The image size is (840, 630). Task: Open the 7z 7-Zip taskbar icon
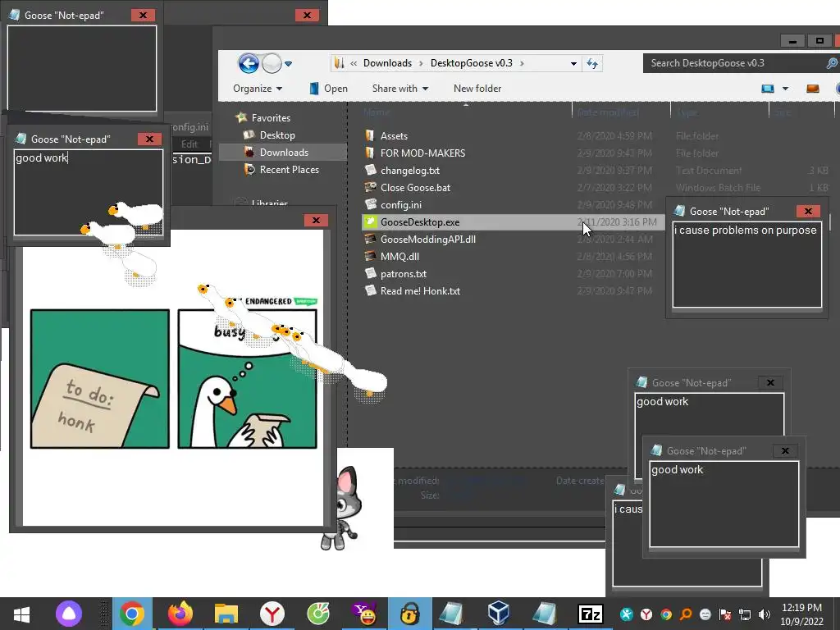click(x=591, y=614)
